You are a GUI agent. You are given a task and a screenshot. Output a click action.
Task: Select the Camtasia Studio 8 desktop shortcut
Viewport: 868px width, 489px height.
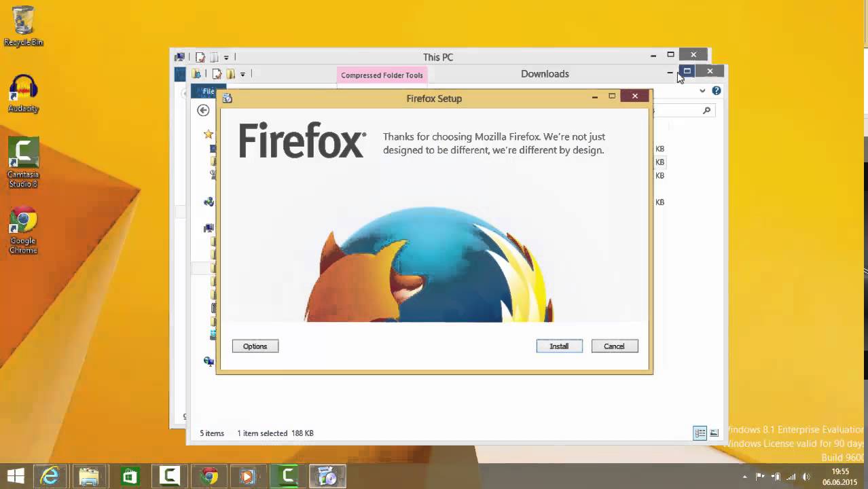click(23, 163)
